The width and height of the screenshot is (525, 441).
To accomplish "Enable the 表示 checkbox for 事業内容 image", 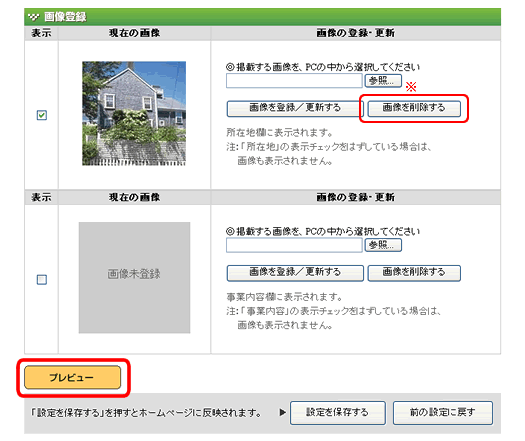I will [42, 279].
